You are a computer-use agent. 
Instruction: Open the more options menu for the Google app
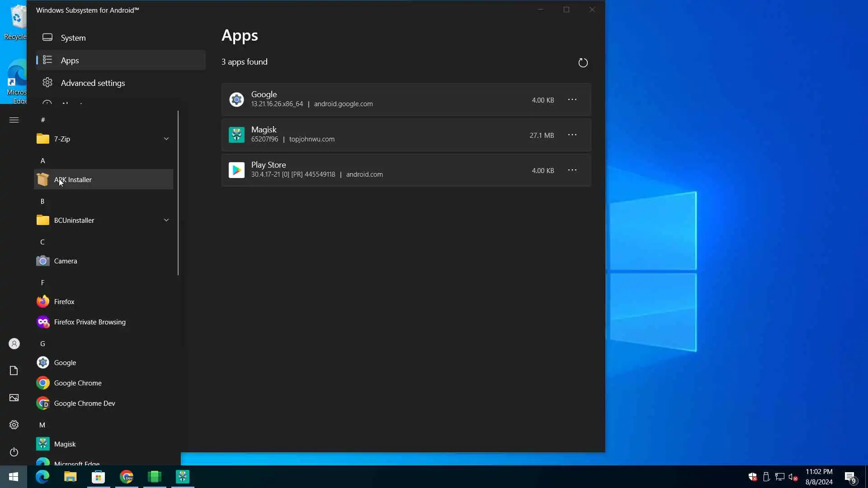click(x=572, y=100)
